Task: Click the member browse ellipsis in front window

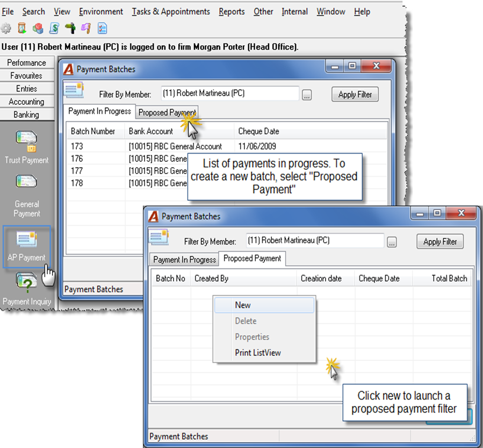Action: (x=392, y=242)
